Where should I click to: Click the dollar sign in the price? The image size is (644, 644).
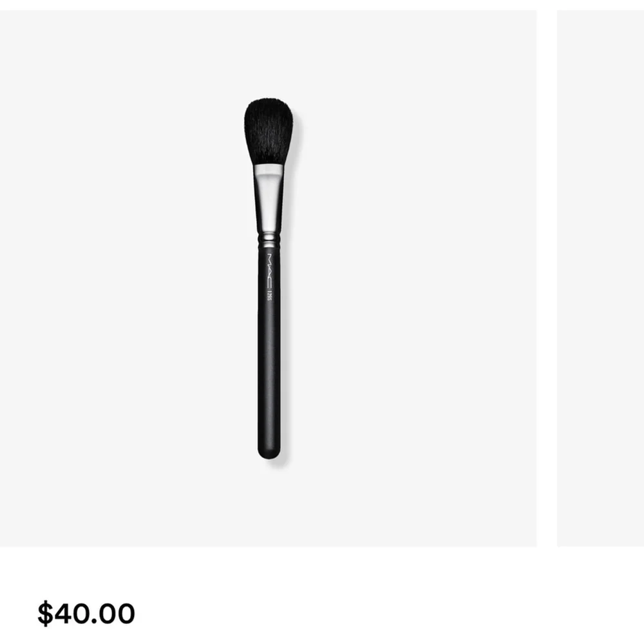click(x=45, y=614)
